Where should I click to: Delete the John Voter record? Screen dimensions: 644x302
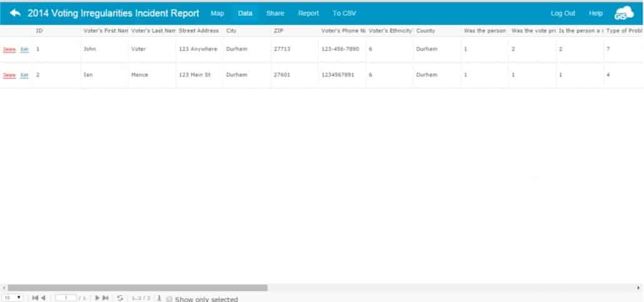[x=9, y=49]
